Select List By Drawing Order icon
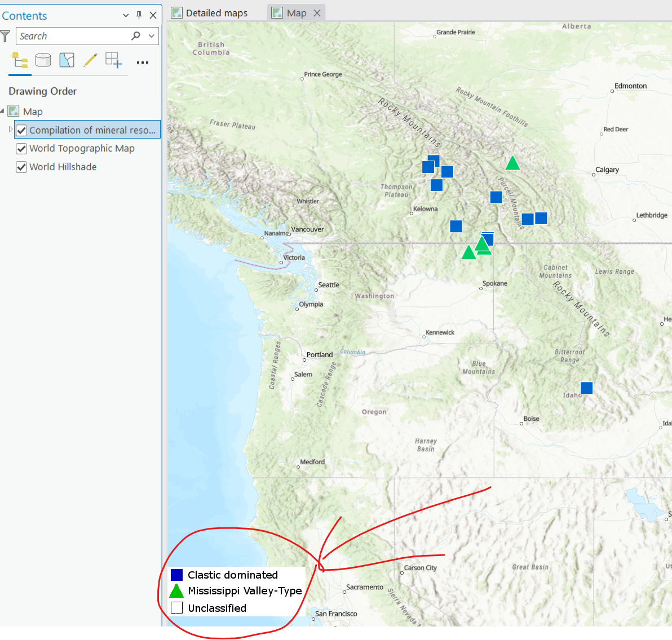This screenshot has width=672, height=640. [20, 60]
